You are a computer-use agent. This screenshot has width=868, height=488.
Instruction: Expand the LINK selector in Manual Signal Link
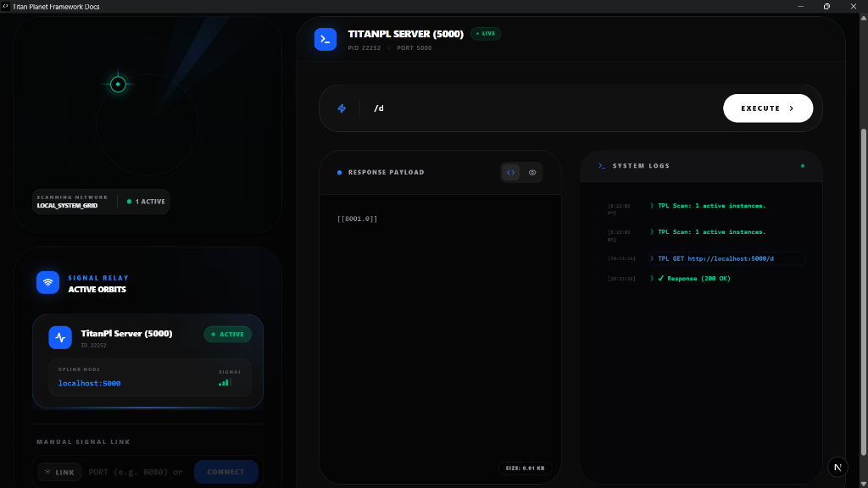pos(59,472)
